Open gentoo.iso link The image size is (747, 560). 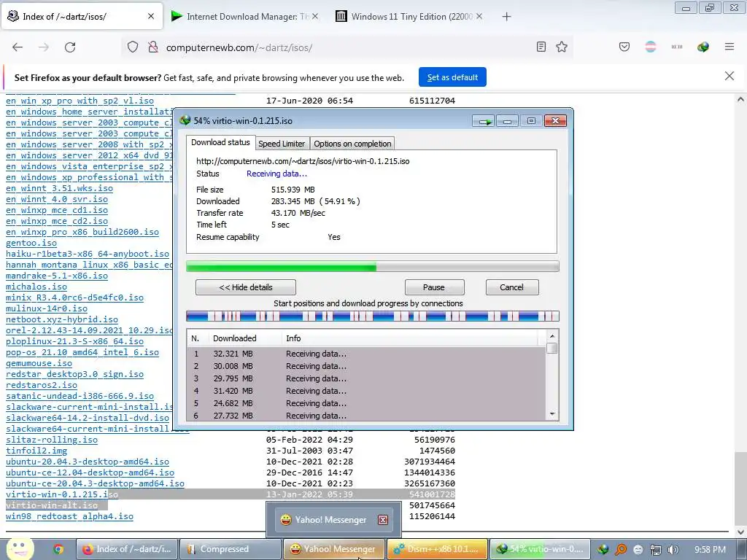point(31,243)
